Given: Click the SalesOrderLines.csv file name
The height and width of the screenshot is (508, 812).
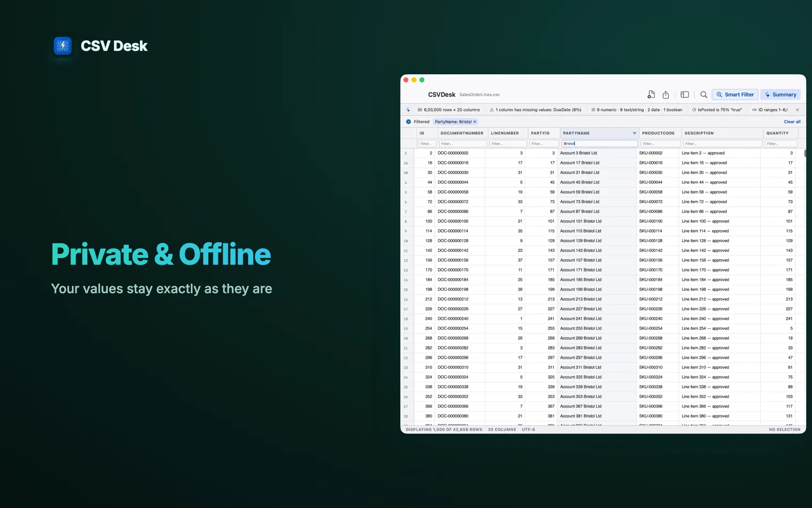Looking at the screenshot, I should 479,95.
